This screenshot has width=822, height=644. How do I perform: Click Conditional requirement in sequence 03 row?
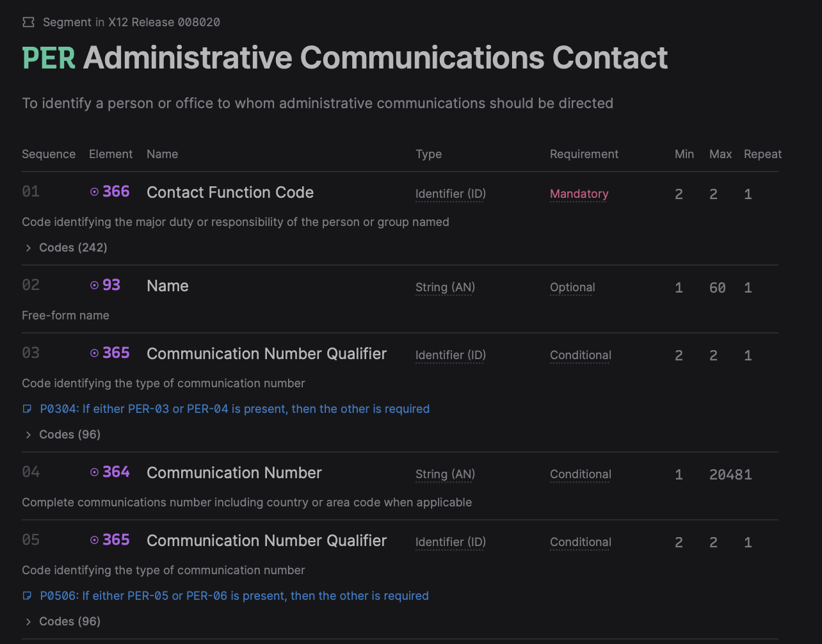[x=581, y=355]
